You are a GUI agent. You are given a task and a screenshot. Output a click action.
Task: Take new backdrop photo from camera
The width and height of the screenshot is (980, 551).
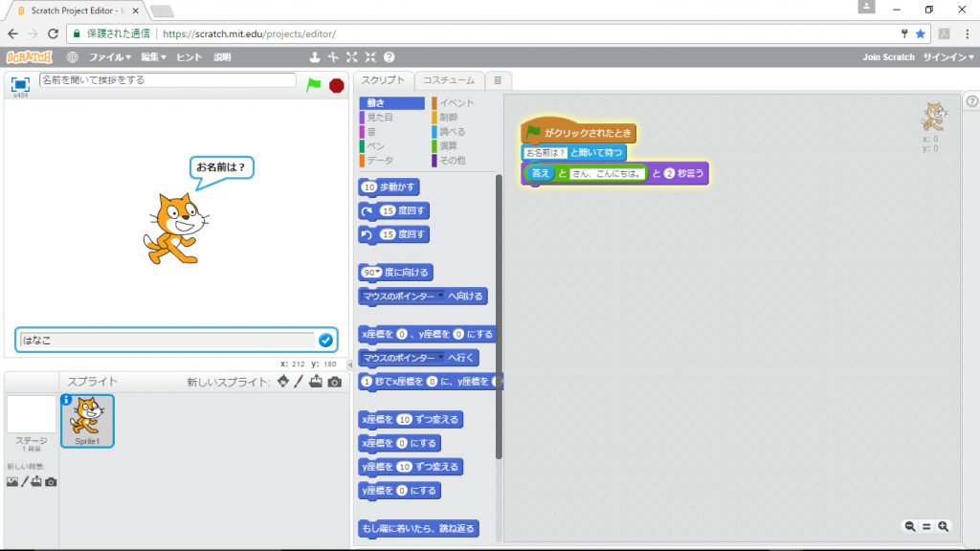pyautogui.click(x=52, y=482)
